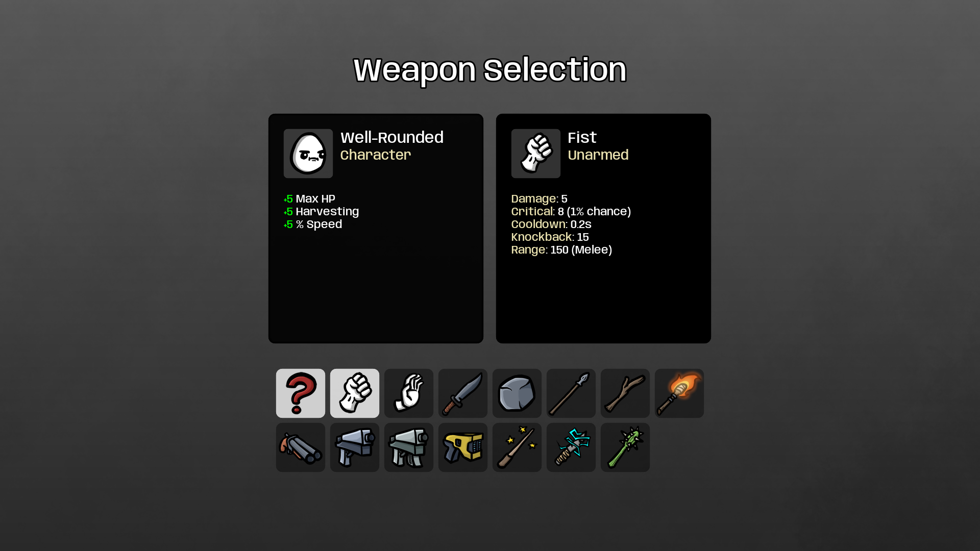Click the Weapon Selection title
This screenshot has width=980, height=551.
[490, 70]
